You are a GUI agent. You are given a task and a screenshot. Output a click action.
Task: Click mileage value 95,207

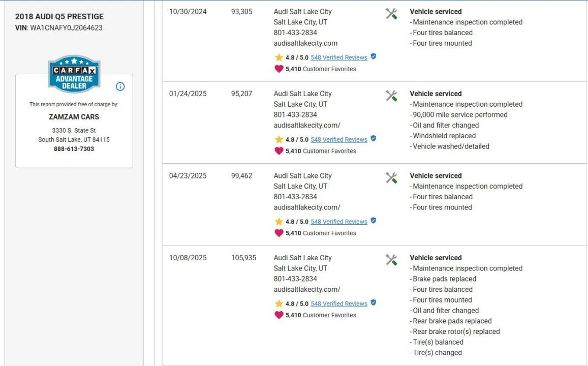241,94
